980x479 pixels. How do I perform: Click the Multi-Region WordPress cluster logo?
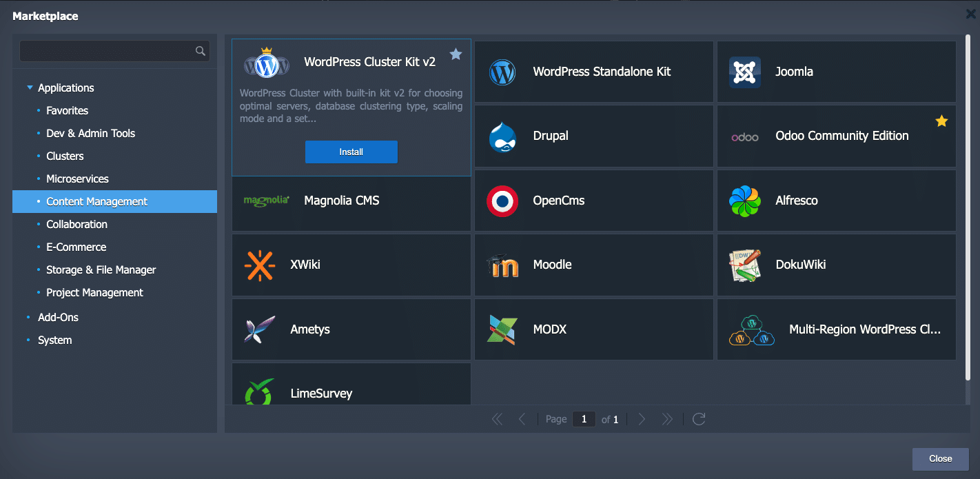click(752, 330)
